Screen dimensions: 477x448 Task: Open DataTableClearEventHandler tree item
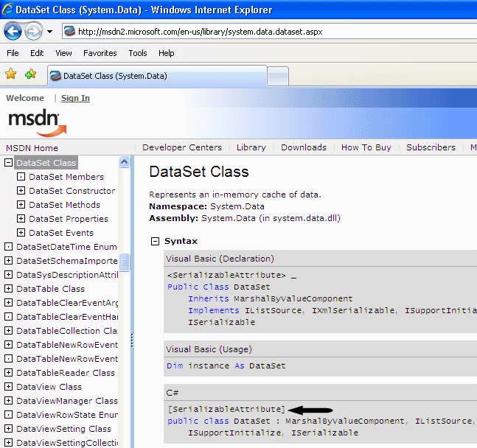pos(67,317)
